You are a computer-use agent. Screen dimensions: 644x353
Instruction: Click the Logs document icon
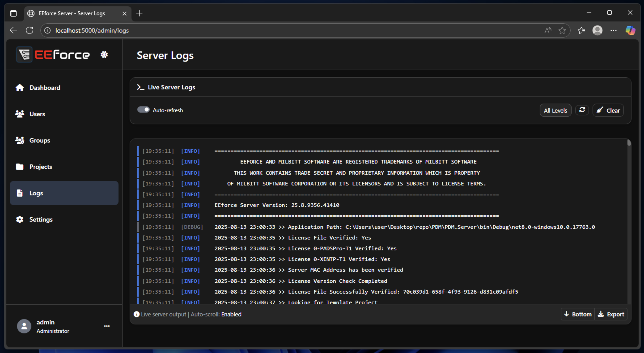point(19,193)
